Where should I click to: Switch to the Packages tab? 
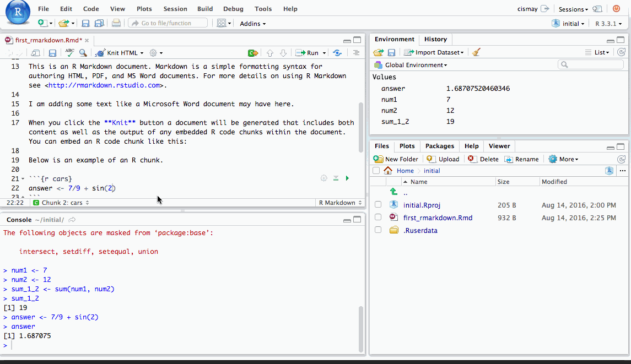click(439, 146)
